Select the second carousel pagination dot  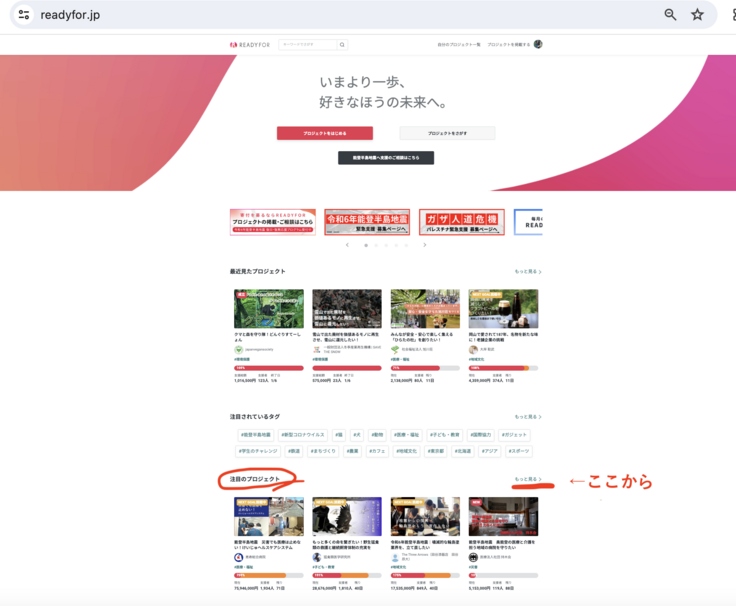point(376,244)
